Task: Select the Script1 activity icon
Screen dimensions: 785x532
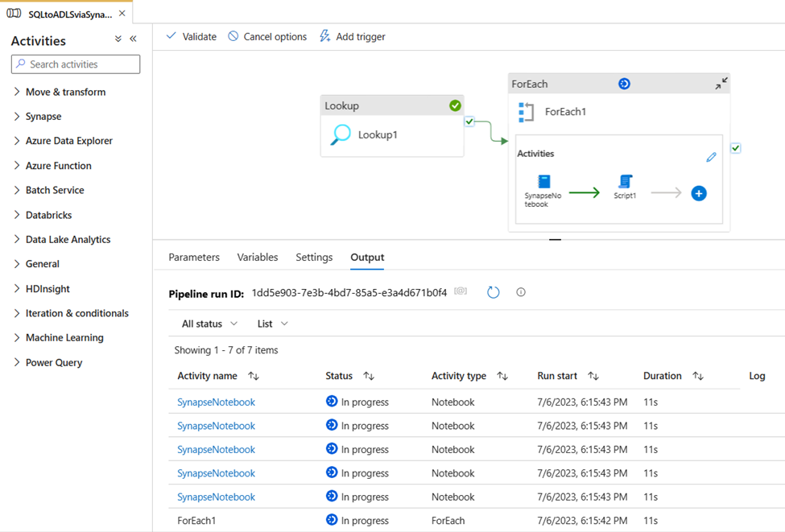Action: pyautogui.click(x=626, y=181)
